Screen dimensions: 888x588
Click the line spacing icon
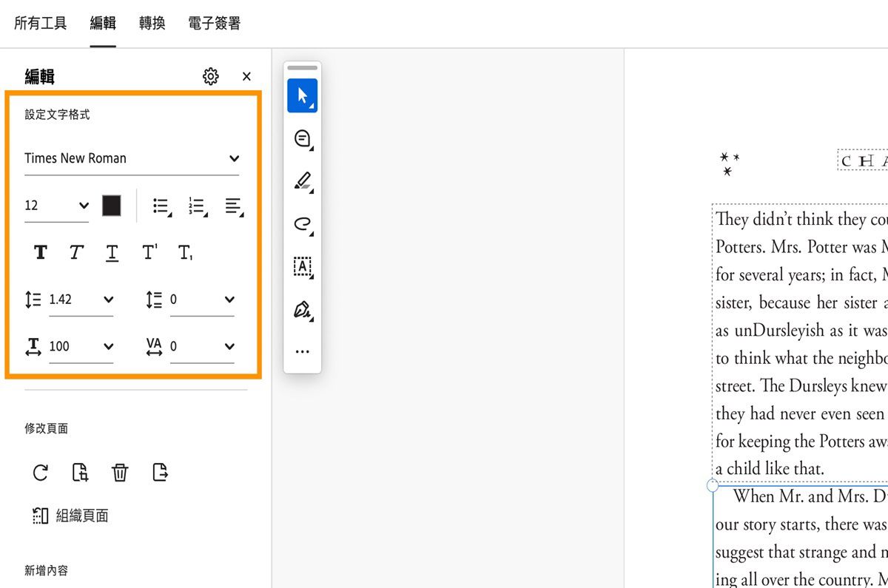pyautogui.click(x=33, y=300)
